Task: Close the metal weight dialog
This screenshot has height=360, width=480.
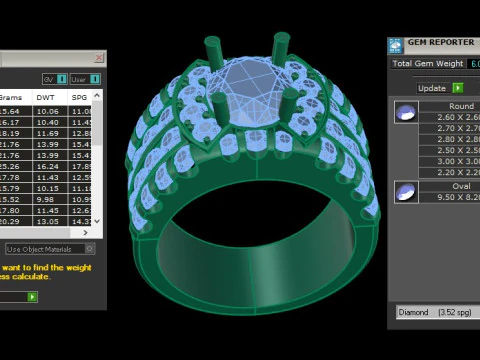Action: click(99, 58)
